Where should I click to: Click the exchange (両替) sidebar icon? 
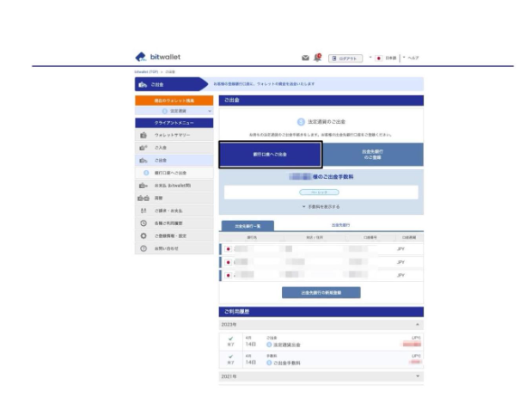click(x=143, y=198)
